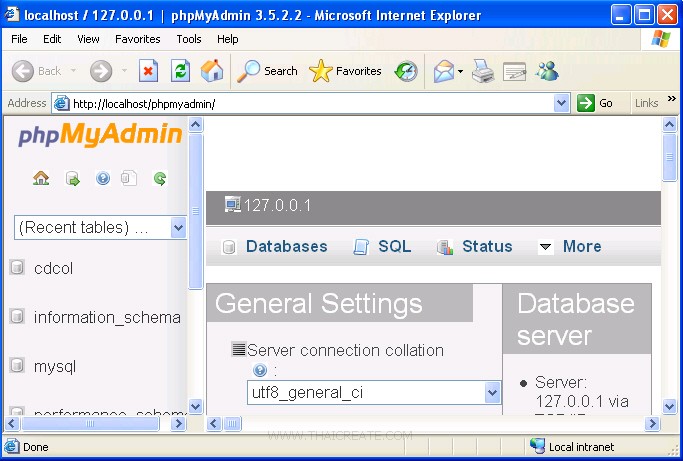Expand the Links toolbar chevron

(x=672, y=99)
